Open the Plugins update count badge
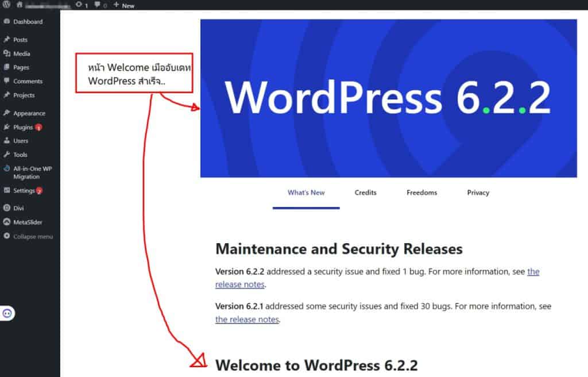The height and width of the screenshot is (377, 588). (x=38, y=128)
